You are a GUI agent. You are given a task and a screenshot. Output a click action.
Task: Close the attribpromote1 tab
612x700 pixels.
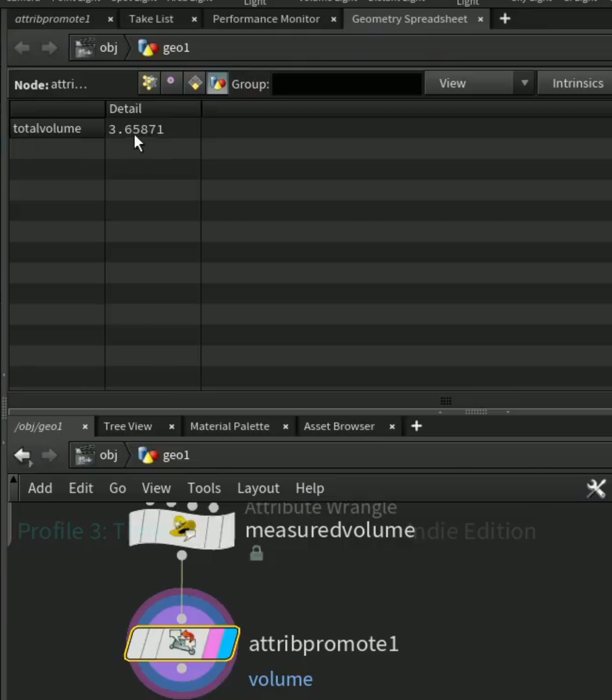(x=110, y=19)
